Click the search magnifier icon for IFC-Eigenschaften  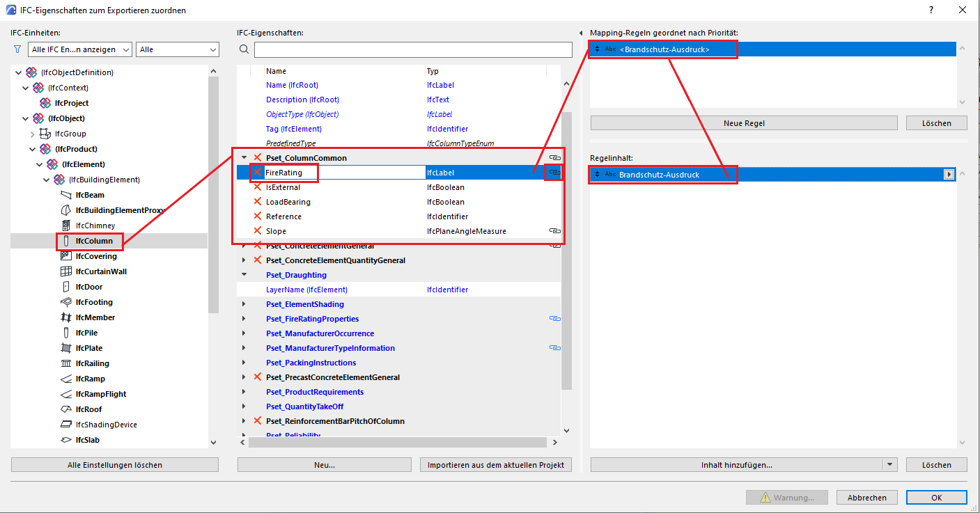pos(244,49)
